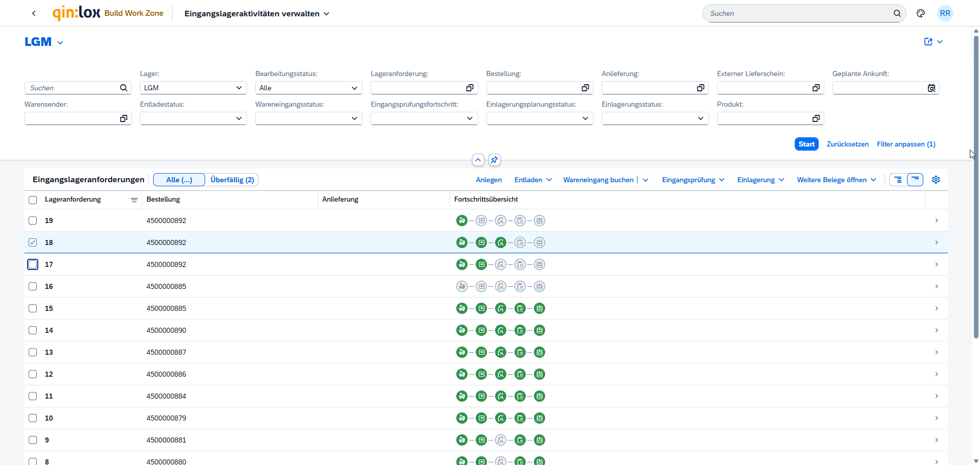Click Zurücksetzen to reset filters

click(847, 144)
